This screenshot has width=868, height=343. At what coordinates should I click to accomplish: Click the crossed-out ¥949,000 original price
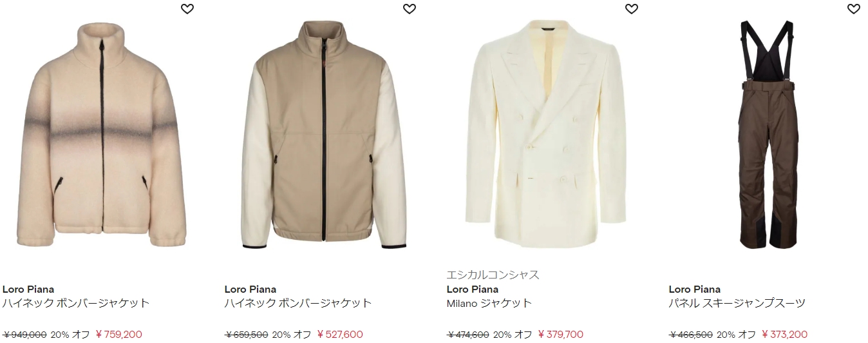[x=24, y=335]
